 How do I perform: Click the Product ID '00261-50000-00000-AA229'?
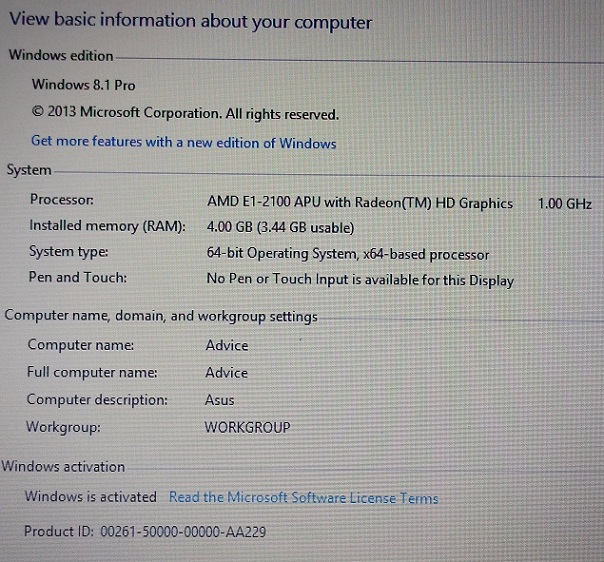point(183,532)
